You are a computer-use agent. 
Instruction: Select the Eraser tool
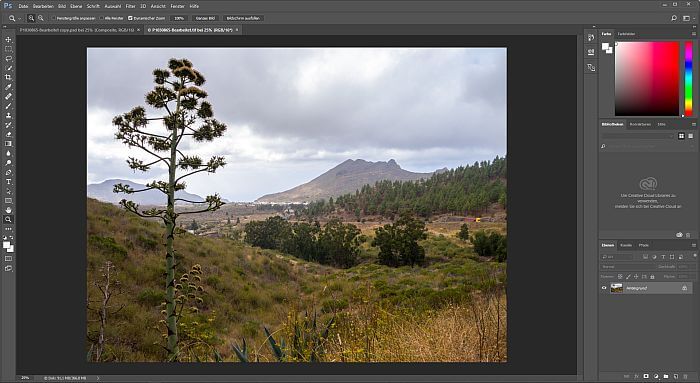point(8,134)
